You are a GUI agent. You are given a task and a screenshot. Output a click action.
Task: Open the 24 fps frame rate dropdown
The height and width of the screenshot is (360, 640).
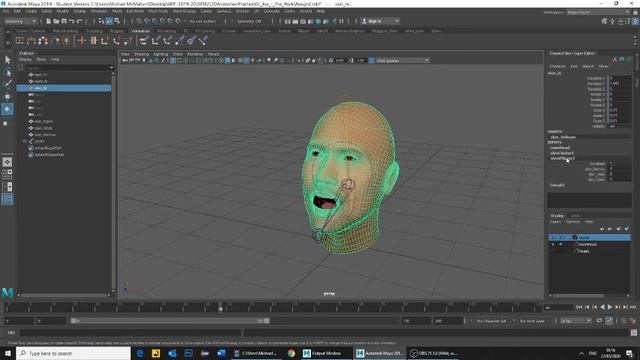click(576, 321)
